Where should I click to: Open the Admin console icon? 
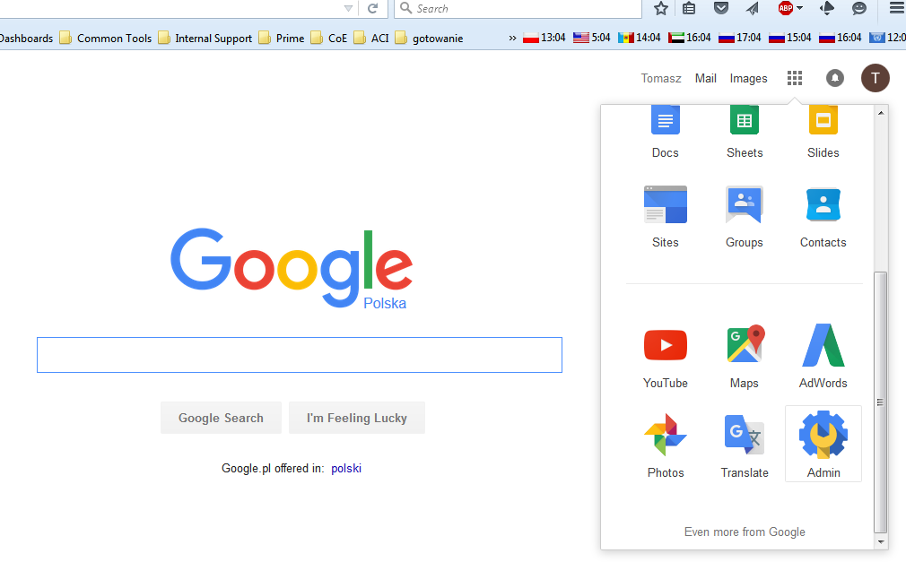pyautogui.click(x=823, y=445)
